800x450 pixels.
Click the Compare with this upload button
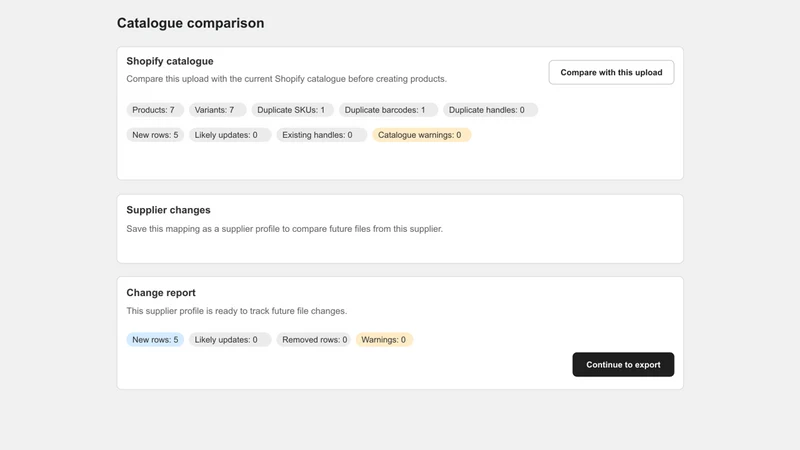coord(611,72)
